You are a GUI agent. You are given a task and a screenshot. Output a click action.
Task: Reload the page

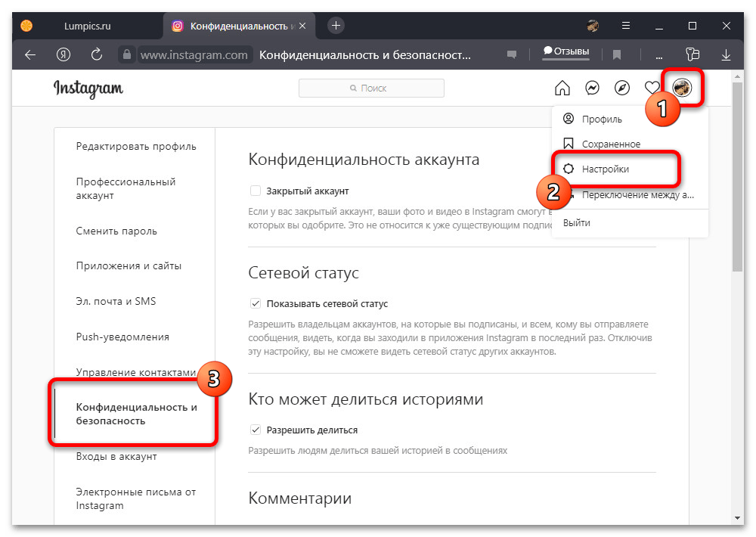pyautogui.click(x=97, y=54)
